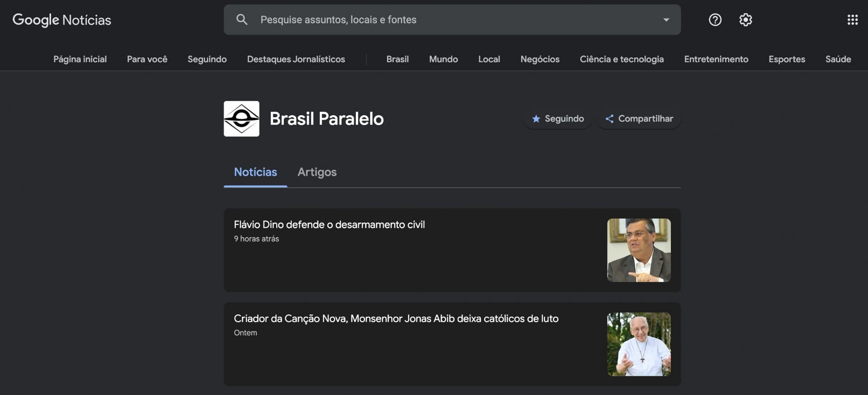The width and height of the screenshot is (868, 395).
Task: Open the Monsenhor Jonas Abib article headline
Action: pos(396,319)
